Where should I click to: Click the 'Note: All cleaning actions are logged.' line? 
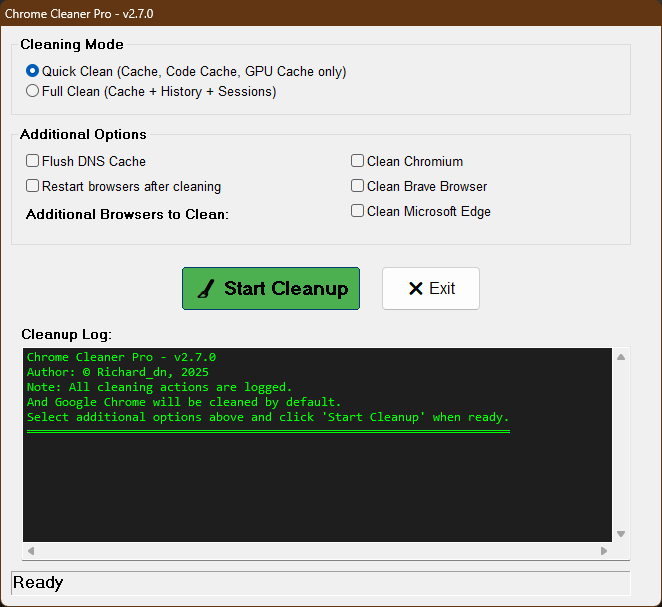[x=159, y=387]
